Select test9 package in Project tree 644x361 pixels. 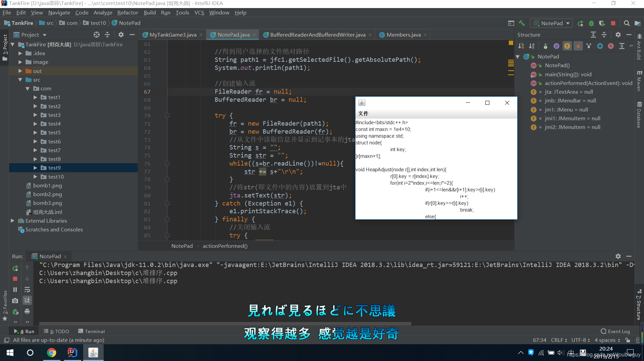(54, 168)
